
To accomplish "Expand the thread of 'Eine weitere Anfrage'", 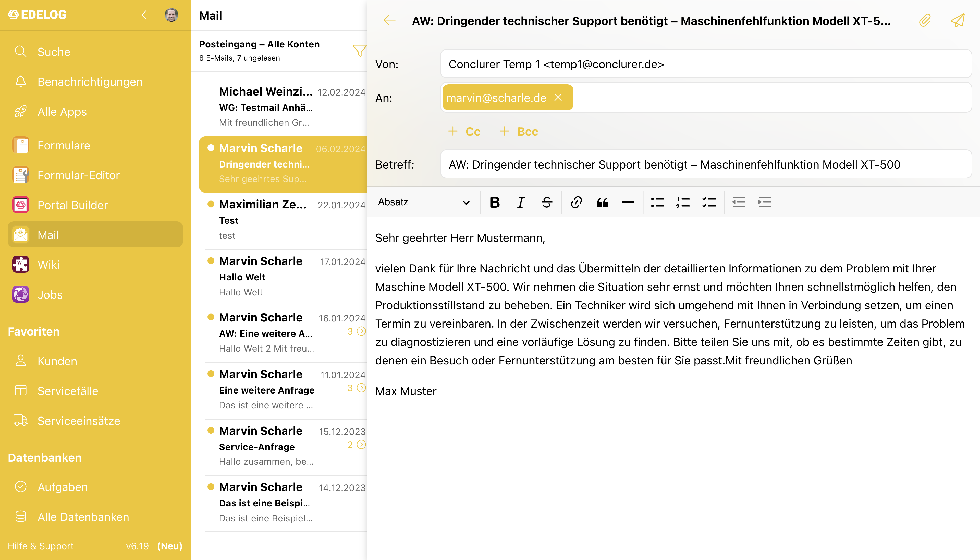I will click(356, 388).
